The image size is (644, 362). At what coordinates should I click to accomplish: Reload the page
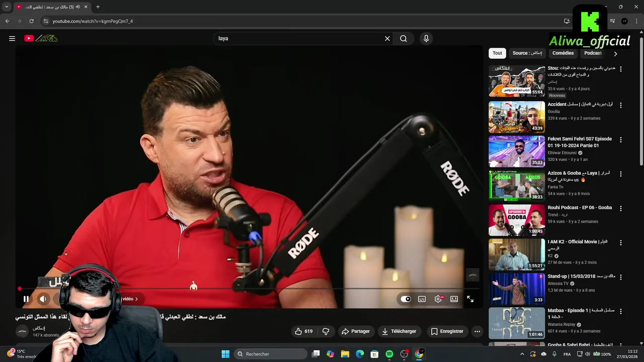[31, 21]
